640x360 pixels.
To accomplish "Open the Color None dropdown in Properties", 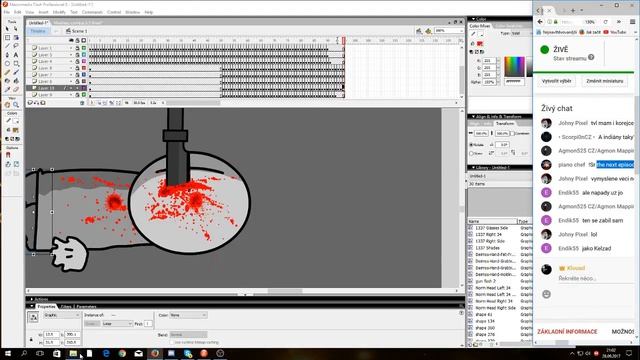I will [188, 315].
